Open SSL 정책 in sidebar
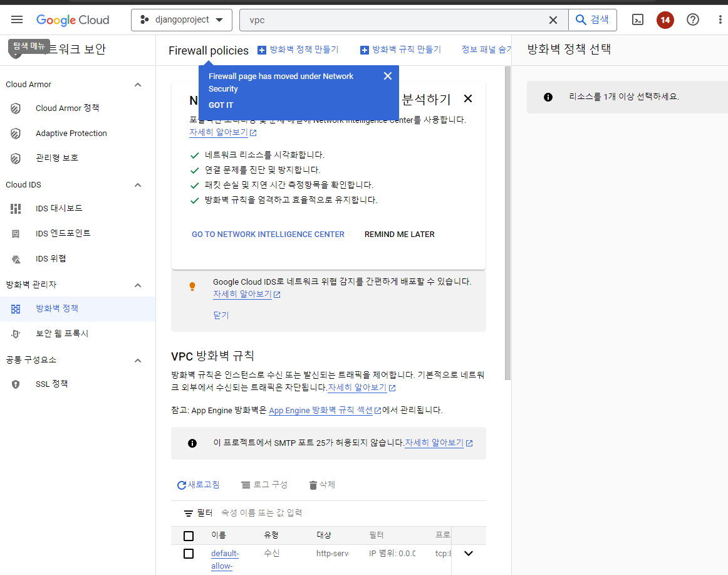Image resolution: width=728 pixels, height=575 pixels. tap(51, 384)
